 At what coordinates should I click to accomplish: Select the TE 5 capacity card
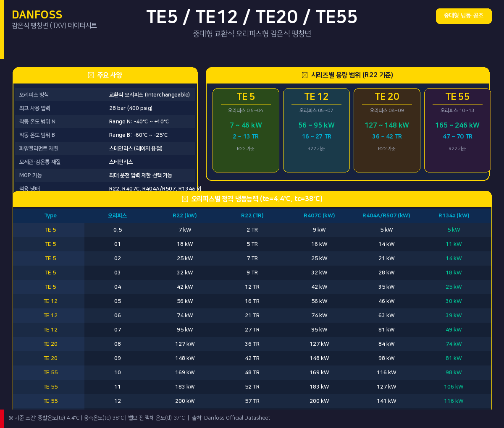tap(246, 130)
